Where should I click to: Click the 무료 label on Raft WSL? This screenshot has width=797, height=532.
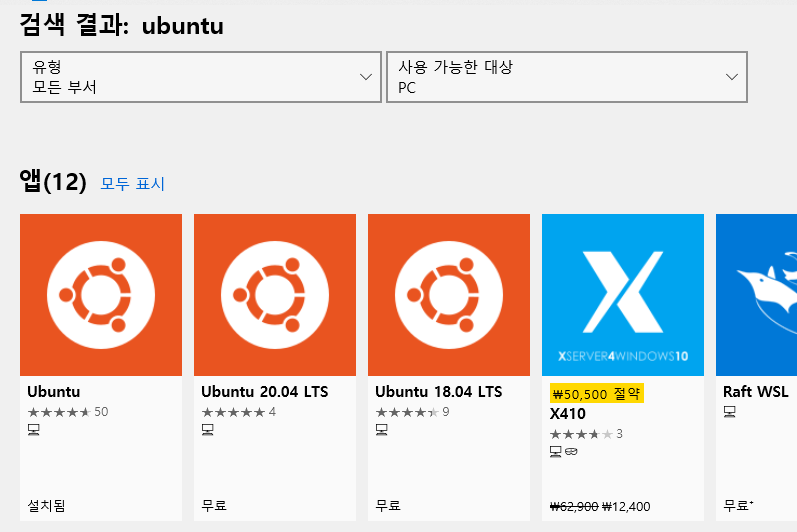click(738, 506)
